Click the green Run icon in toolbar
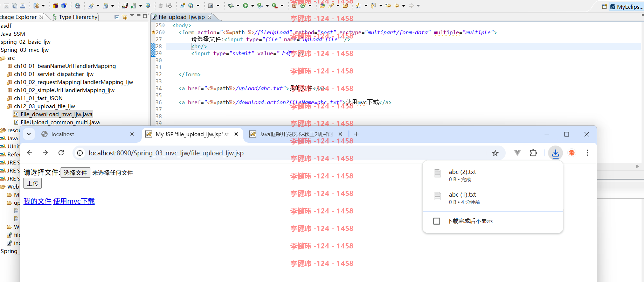644x282 pixels. pyautogui.click(x=245, y=6)
